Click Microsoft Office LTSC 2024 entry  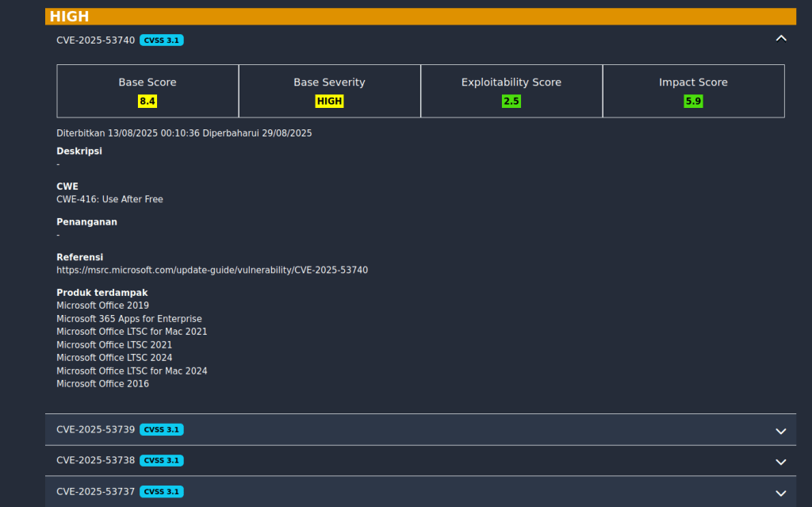coord(114,358)
